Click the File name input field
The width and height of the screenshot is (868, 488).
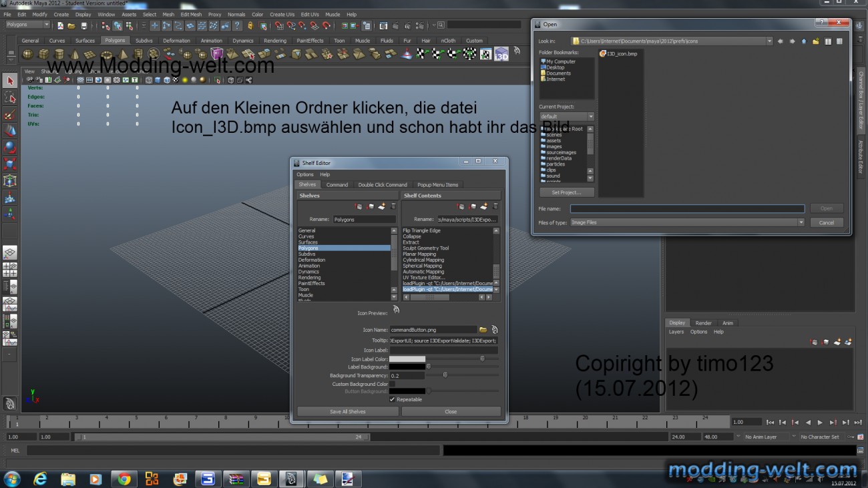(x=687, y=209)
